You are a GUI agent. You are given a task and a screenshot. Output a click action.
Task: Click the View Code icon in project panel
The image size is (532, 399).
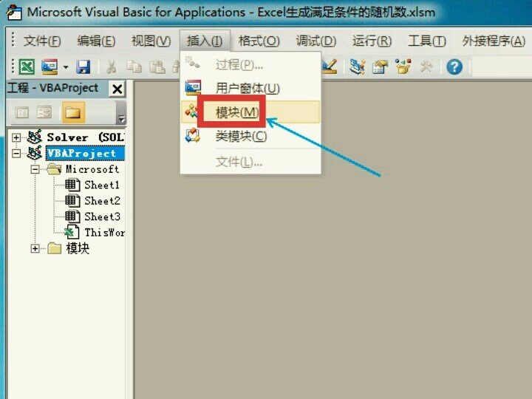pos(21,112)
